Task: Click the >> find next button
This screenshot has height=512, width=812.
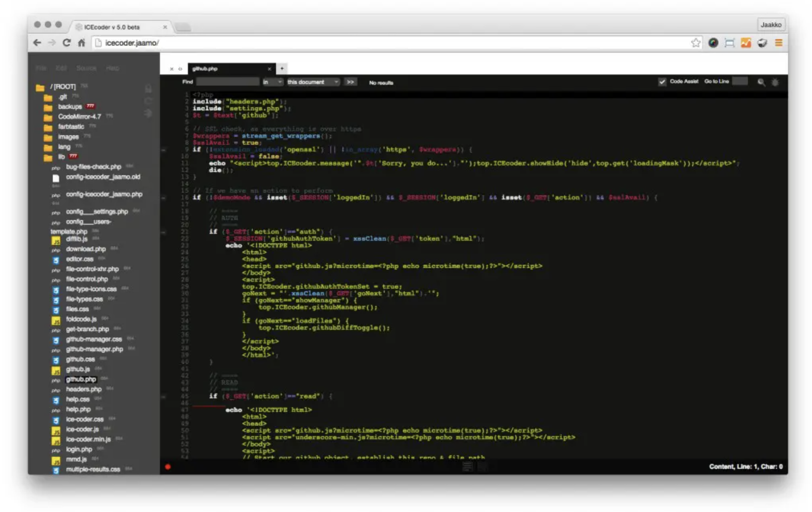Action: tap(350, 82)
